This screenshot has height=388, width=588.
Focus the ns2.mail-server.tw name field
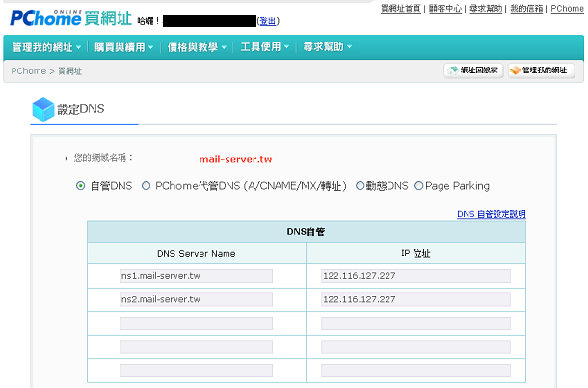(196, 300)
